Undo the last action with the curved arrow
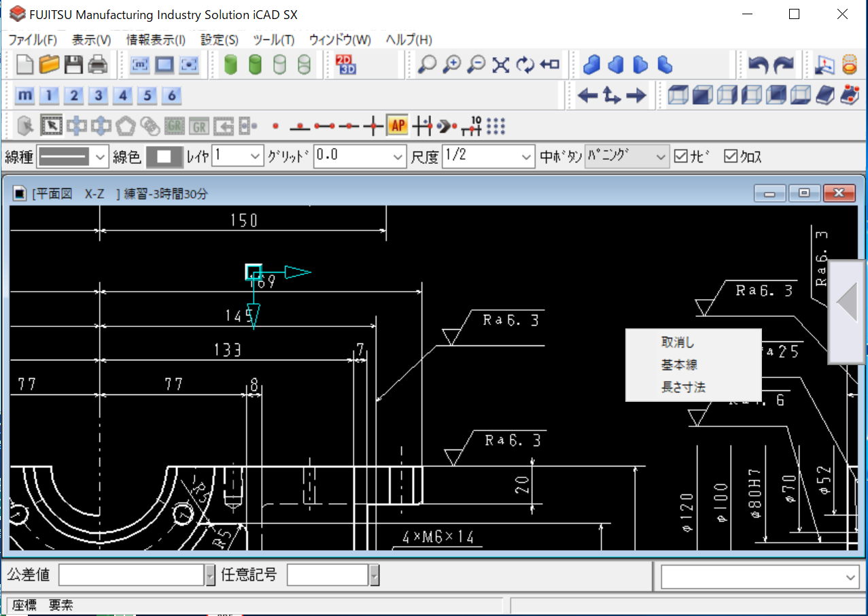The width and height of the screenshot is (868, 616). [x=759, y=65]
